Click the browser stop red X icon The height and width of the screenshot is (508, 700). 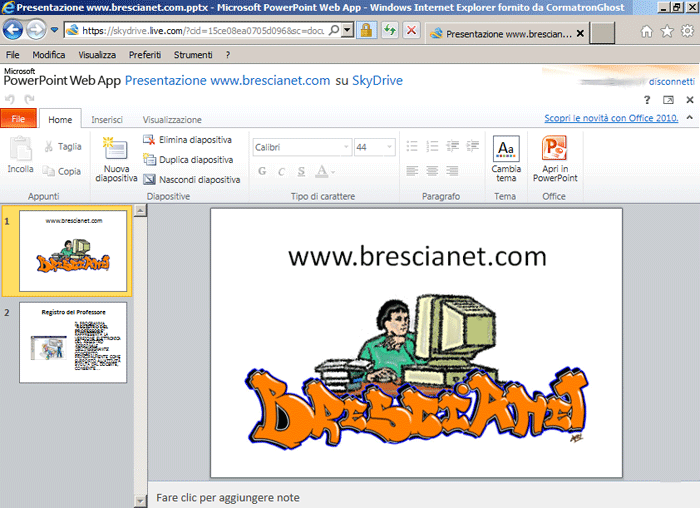coord(411,30)
